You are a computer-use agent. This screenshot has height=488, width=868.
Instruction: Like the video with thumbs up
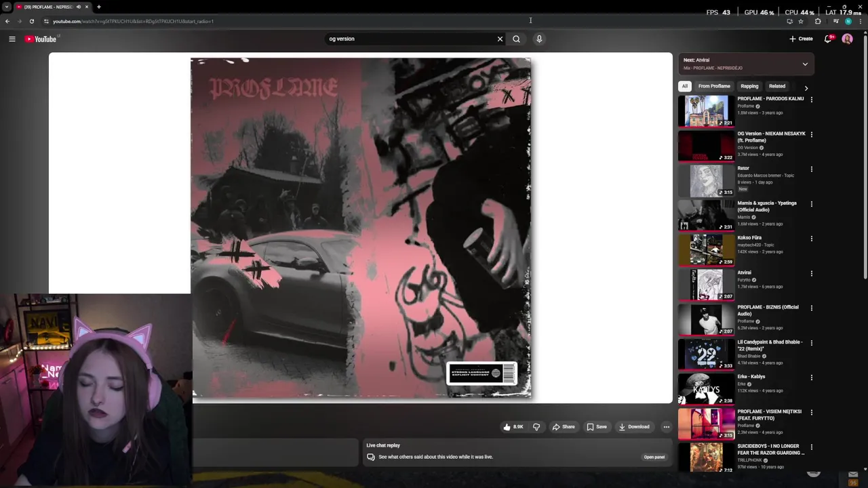513,427
